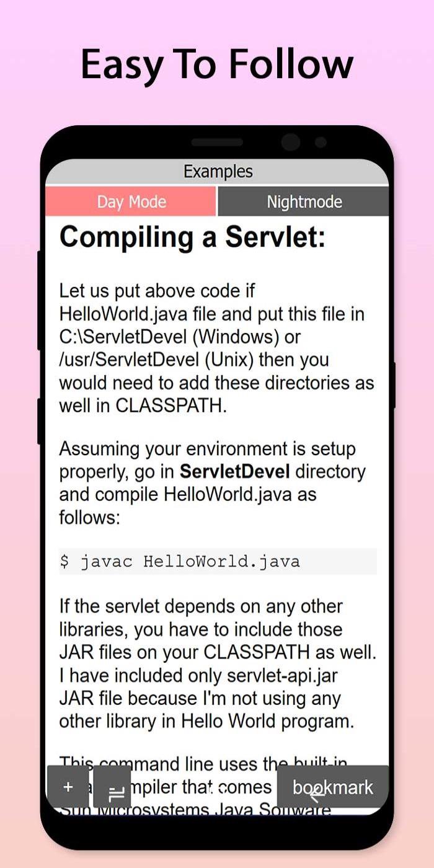Click the bookmark button
This screenshot has height=868, width=434.
coord(332,787)
